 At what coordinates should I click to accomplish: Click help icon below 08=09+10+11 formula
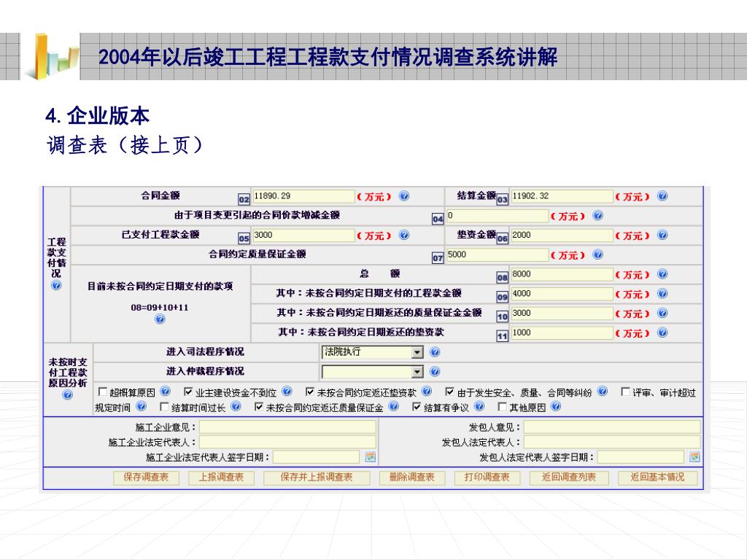click(x=160, y=319)
